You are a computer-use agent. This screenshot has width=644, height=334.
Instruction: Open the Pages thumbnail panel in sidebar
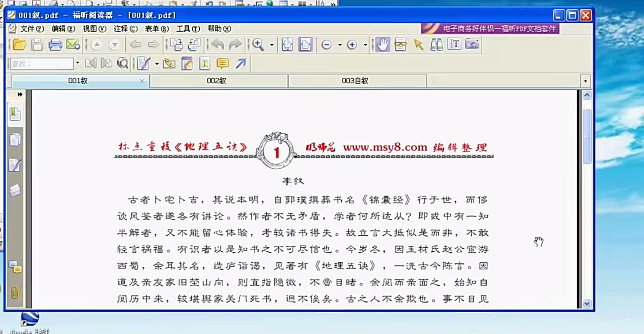coord(15,140)
